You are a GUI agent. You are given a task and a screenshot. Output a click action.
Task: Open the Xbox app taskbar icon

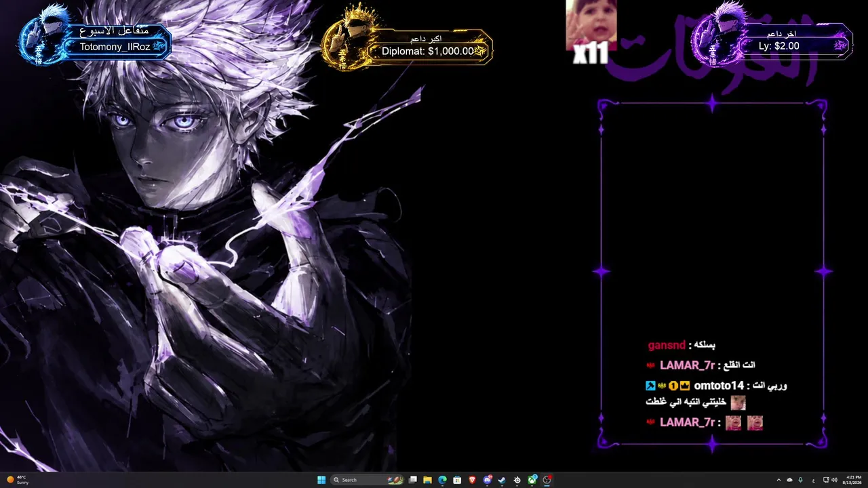click(x=532, y=480)
